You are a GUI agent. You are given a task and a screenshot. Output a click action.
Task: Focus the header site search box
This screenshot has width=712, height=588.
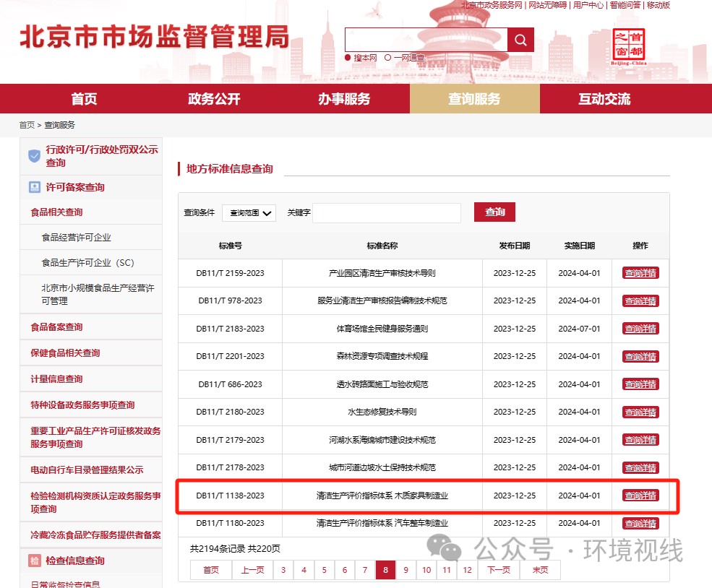(x=426, y=40)
